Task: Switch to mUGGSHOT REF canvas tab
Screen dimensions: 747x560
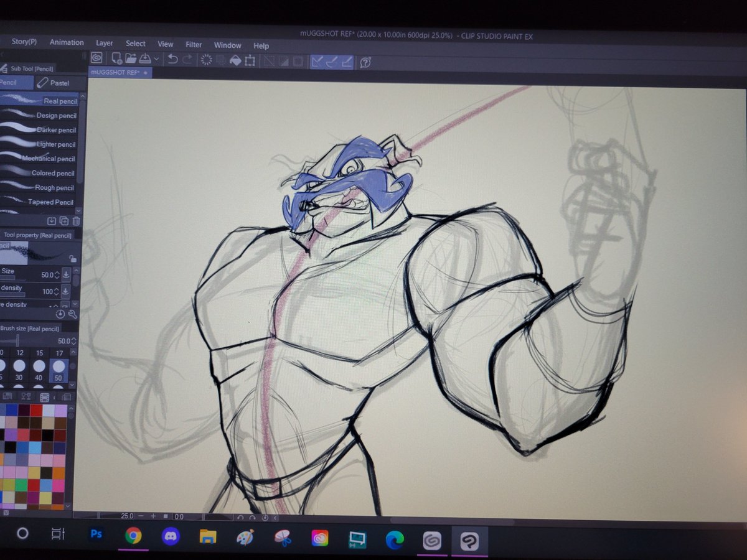Action: pyautogui.click(x=120, y=72)
